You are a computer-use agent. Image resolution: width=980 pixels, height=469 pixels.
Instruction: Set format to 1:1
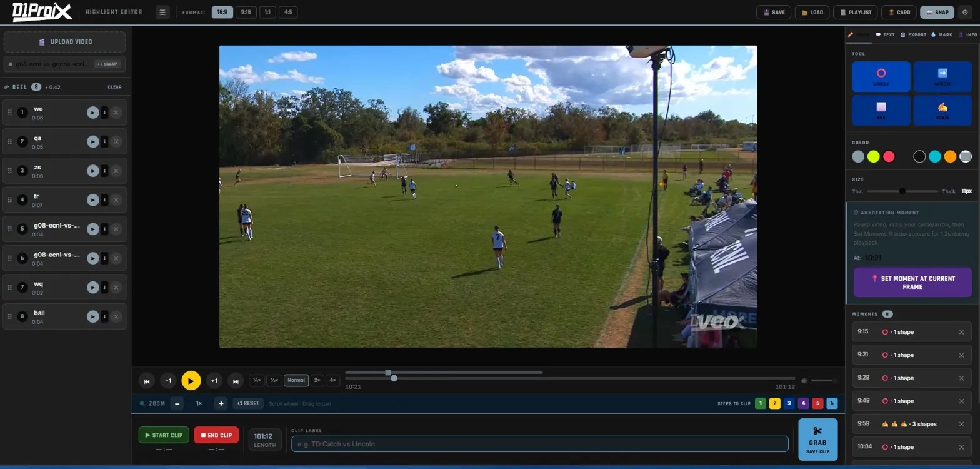(267, 12)
